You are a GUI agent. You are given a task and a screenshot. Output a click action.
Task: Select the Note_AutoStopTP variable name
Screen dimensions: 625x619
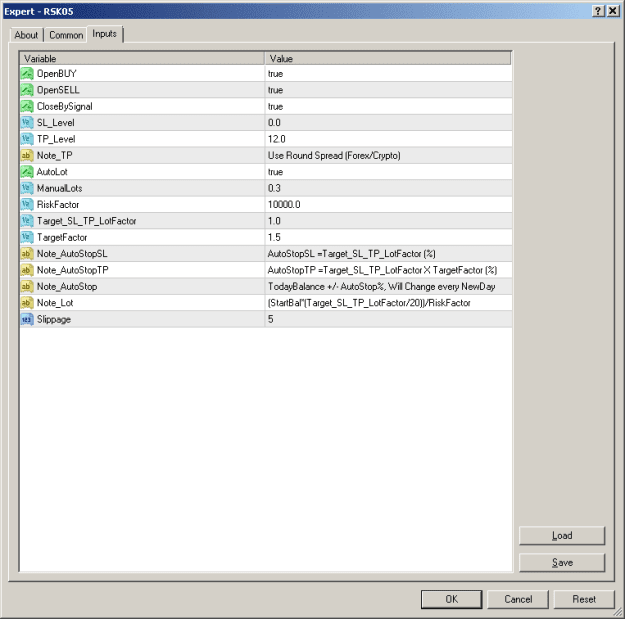pos(73,270)
